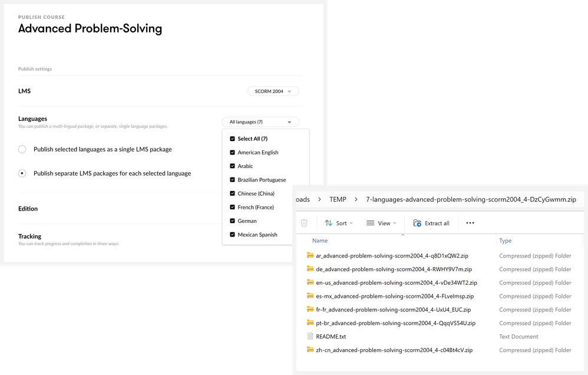Collapse the All languages (7) dropdown
Viewport: 588px width, 375px height.
(260, 122)
